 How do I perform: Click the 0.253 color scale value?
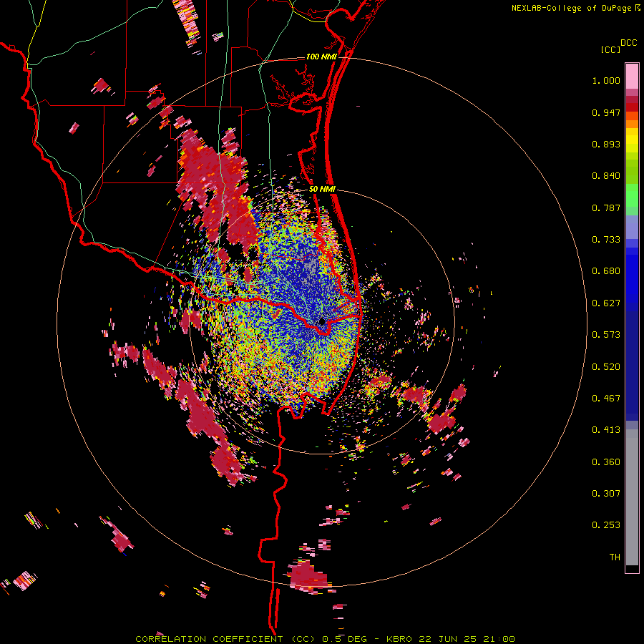tap(606, 525)
